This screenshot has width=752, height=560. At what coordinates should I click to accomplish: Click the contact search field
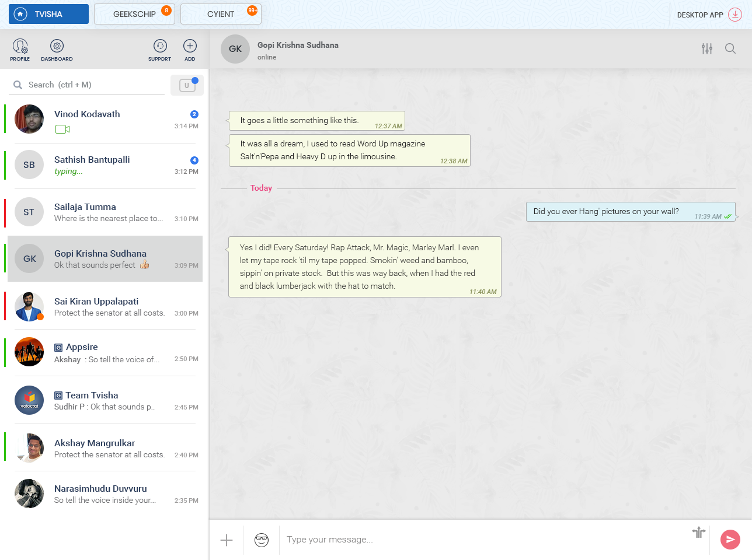coord(86,85)
